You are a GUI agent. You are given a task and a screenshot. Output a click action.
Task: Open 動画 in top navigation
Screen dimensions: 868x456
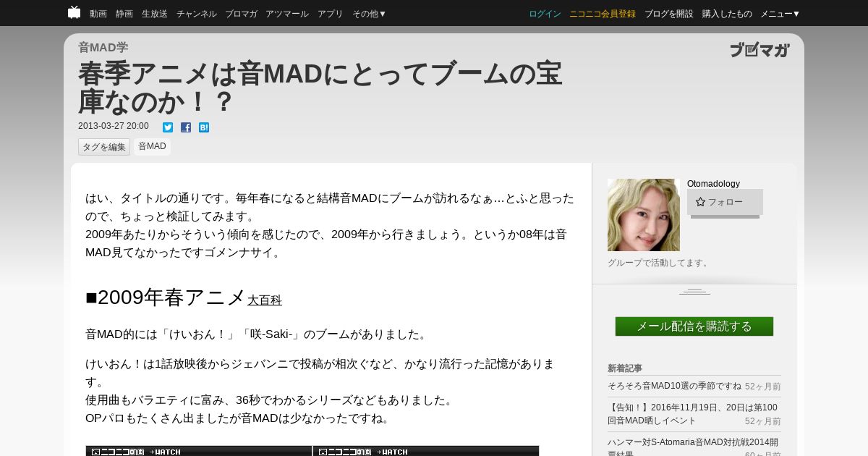[x=98, y=14]
